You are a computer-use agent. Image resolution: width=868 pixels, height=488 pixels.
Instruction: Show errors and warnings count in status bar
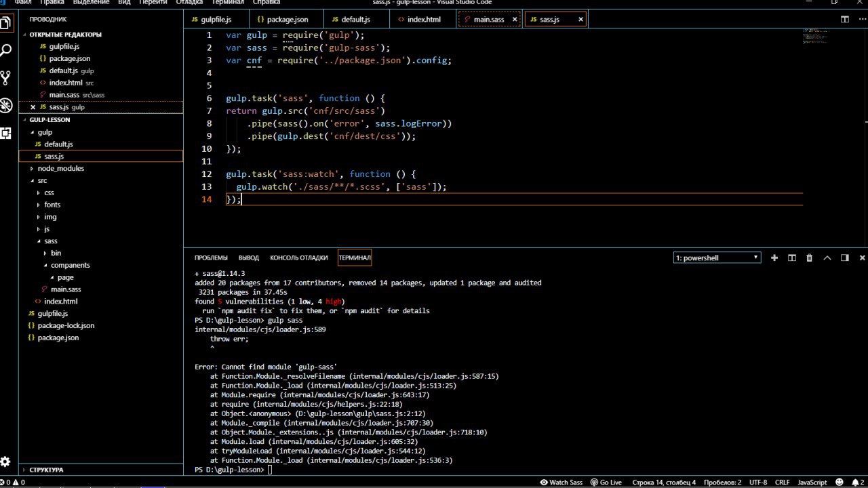click(x=13, y=482)
